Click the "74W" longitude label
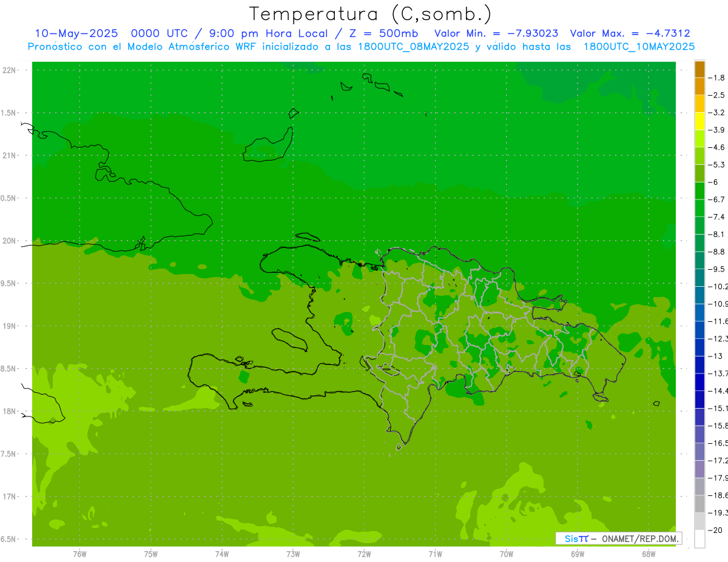Image resolution: width=728 pixels, height=562 pixels. click(x=222, y=554)
